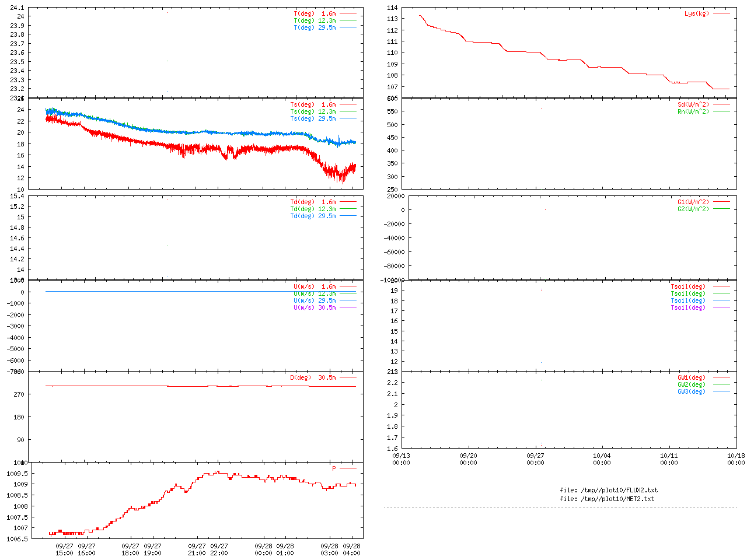The image size is (747, 560).
Task: Click the red line sample beside P legend
Action: tap(348, 468)
